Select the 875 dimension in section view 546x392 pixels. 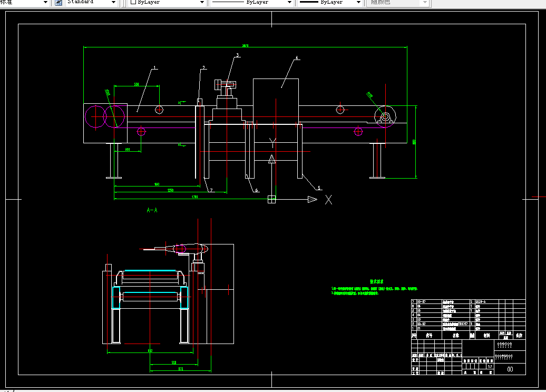[x=180, y=369]
